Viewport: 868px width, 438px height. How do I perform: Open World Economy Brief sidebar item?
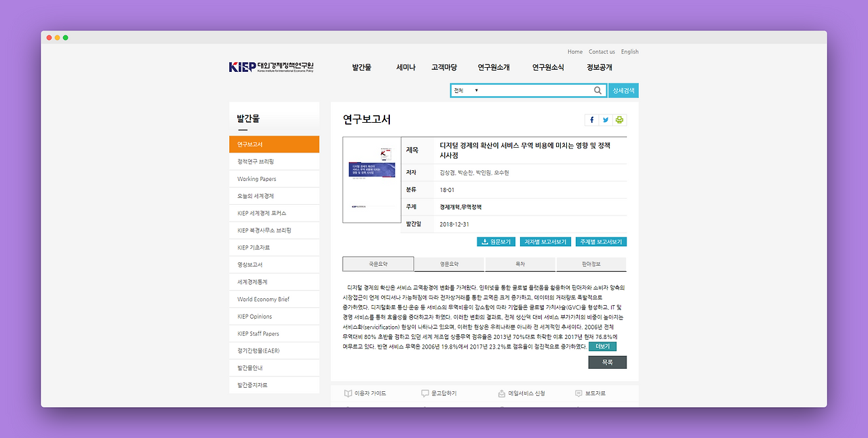(274, 299)
